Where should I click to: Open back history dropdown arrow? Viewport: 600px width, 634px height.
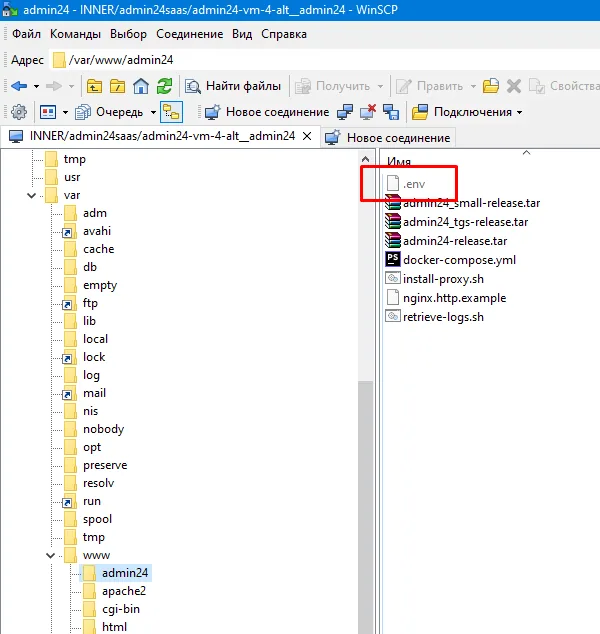pos(36,86)
